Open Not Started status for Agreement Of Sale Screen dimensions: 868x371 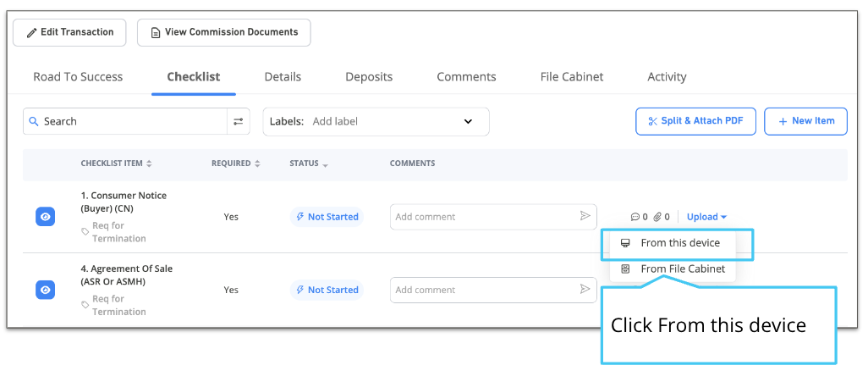tap(327, 290)
